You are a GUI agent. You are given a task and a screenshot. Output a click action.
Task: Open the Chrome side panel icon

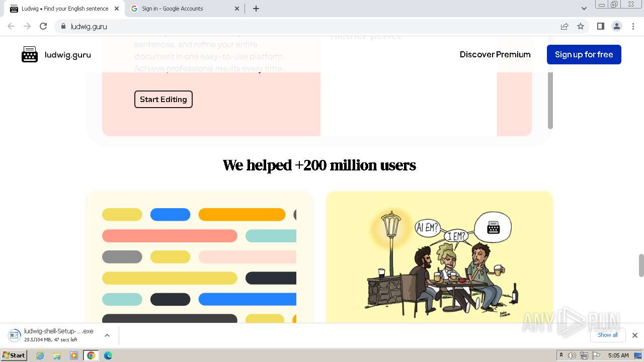pos(600,26)
